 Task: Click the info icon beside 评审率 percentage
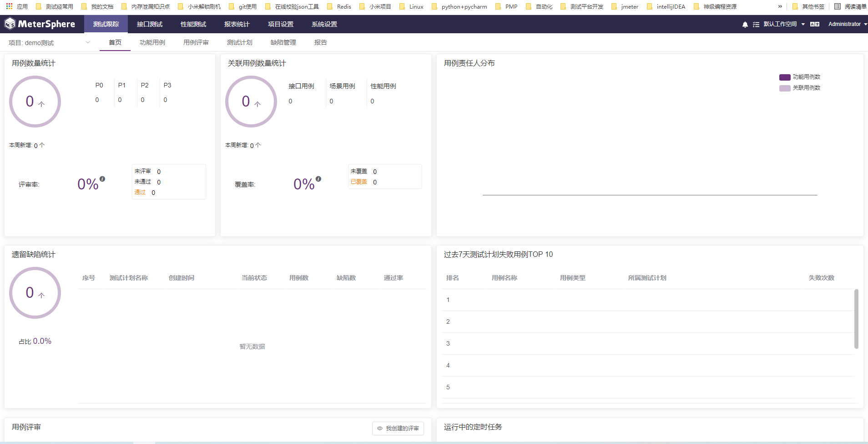[x=102, y=179]
